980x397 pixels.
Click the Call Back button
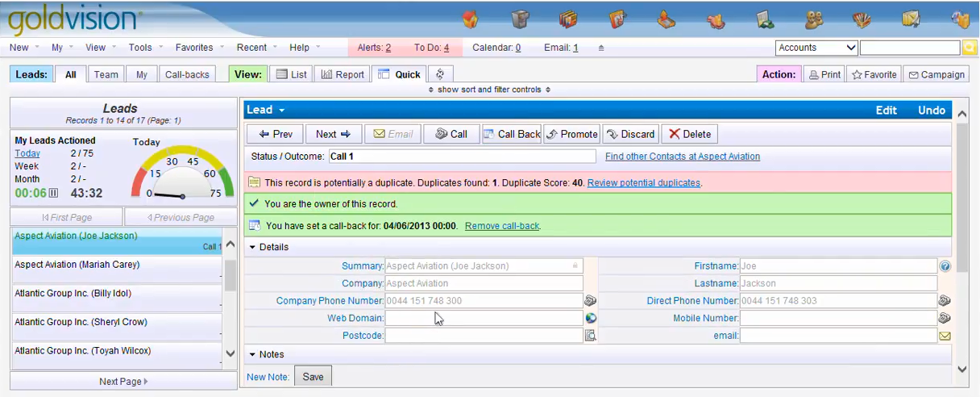[512, 134]
